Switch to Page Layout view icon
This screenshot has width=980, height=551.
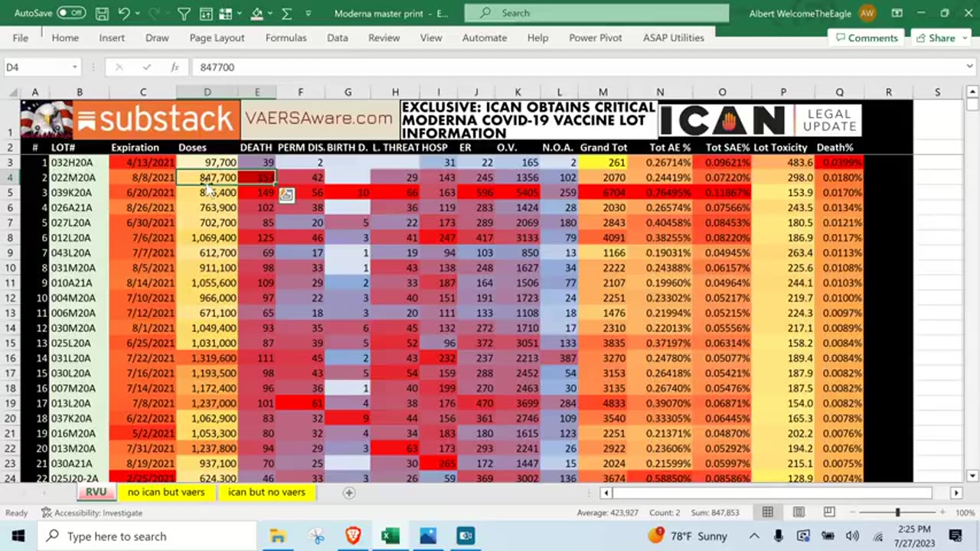(x=799, y=513)
